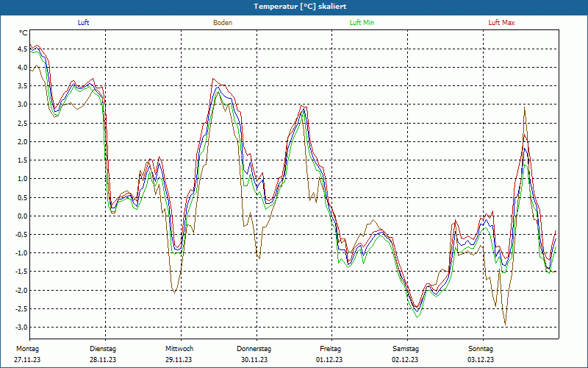Click the '°C' axis unit label
Image resolution: width=588 pixels, height=368 pixels.
tap(24, 33)
